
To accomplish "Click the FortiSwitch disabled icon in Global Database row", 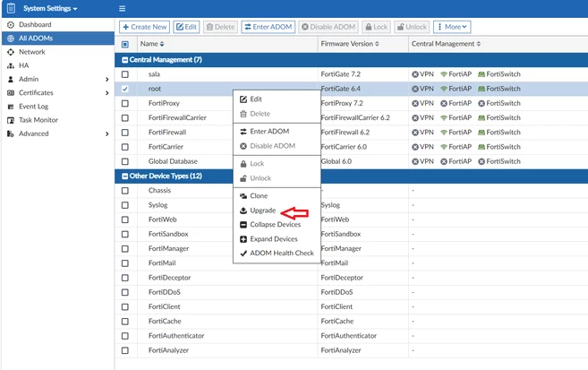I will tap(481, 161).
